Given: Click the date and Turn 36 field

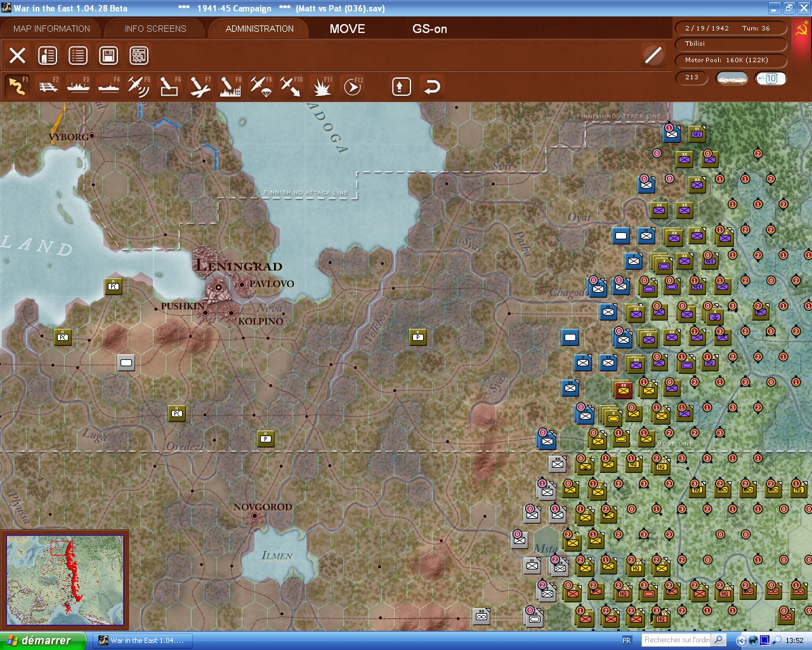Looking at the screenshot, I should (x=731, y=29).
